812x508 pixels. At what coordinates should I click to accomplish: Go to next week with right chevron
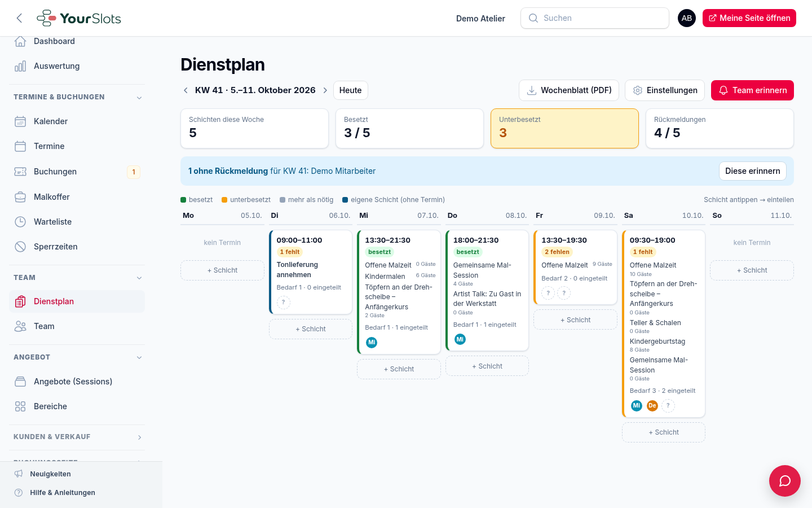pos(325,90)
